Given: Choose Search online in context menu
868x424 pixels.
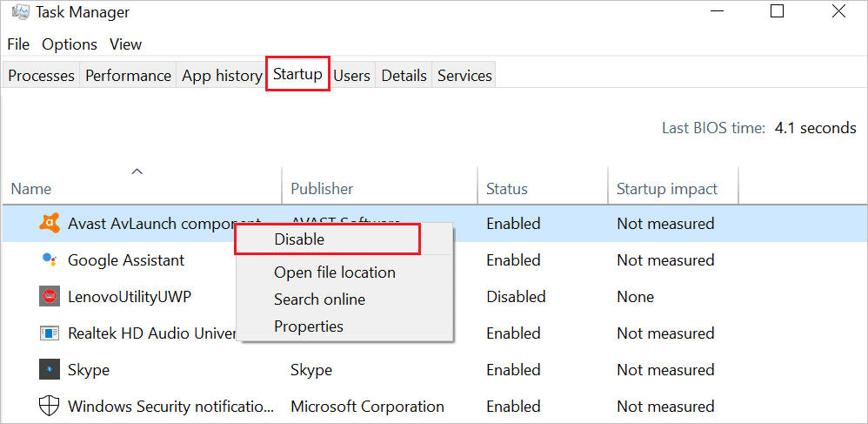Looking at the screenshot, I should coord(319,299).
